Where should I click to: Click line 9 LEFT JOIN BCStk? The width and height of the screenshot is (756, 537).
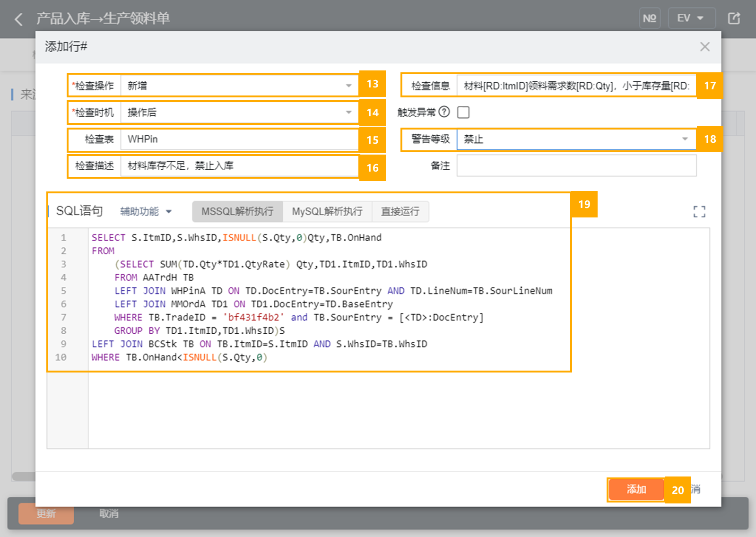point(260,344)
